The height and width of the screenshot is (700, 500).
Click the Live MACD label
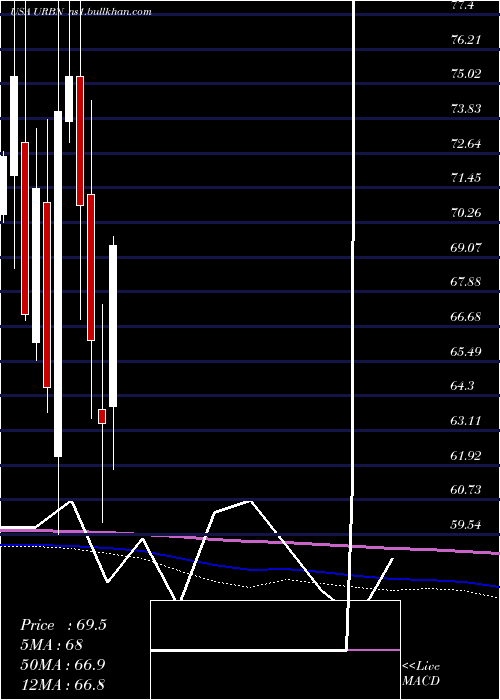tap(421, 673)
